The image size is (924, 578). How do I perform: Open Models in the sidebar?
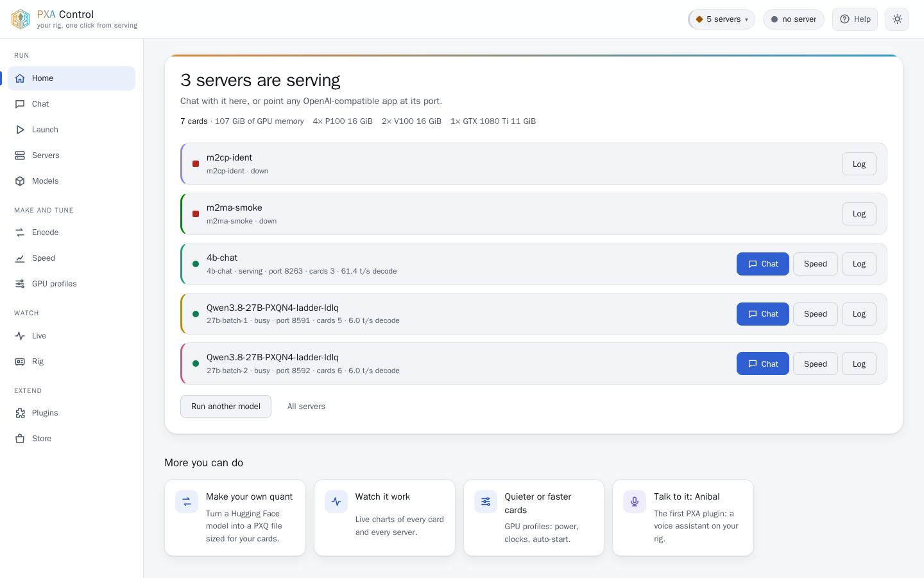tap(72, 181)
